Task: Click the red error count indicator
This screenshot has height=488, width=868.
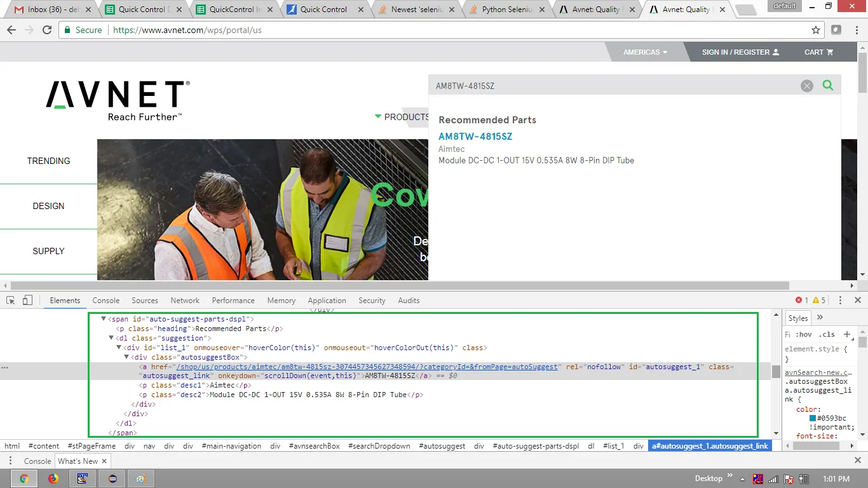Action: pyautogui.click(x=802, y=301)
